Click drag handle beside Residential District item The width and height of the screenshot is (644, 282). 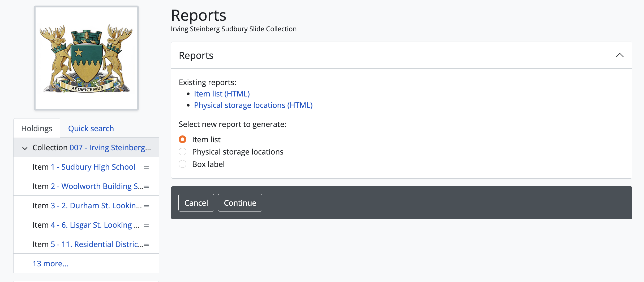[x=146, y=245]
